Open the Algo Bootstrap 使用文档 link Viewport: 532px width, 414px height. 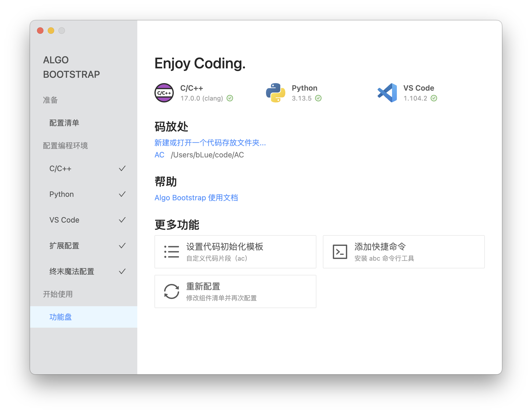196,198
